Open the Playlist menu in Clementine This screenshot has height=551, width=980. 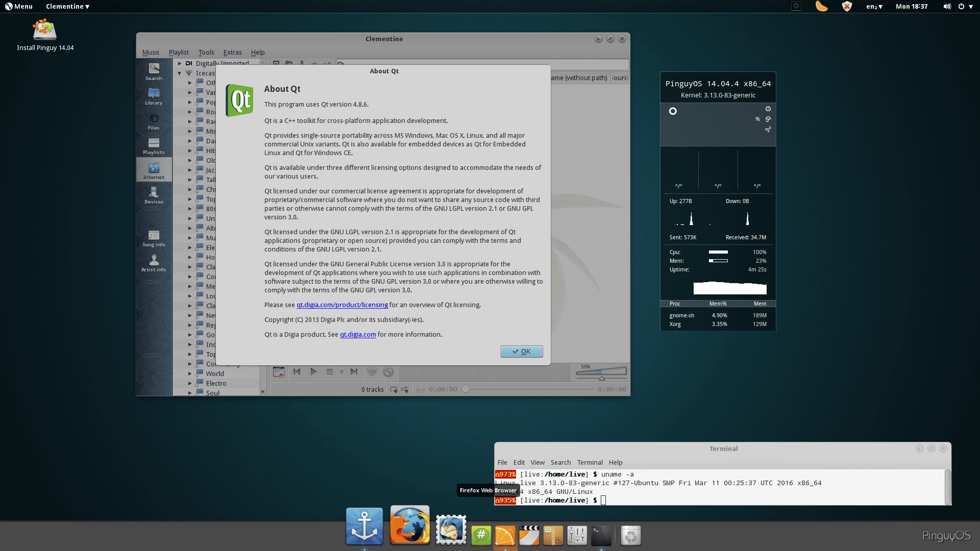179,52
